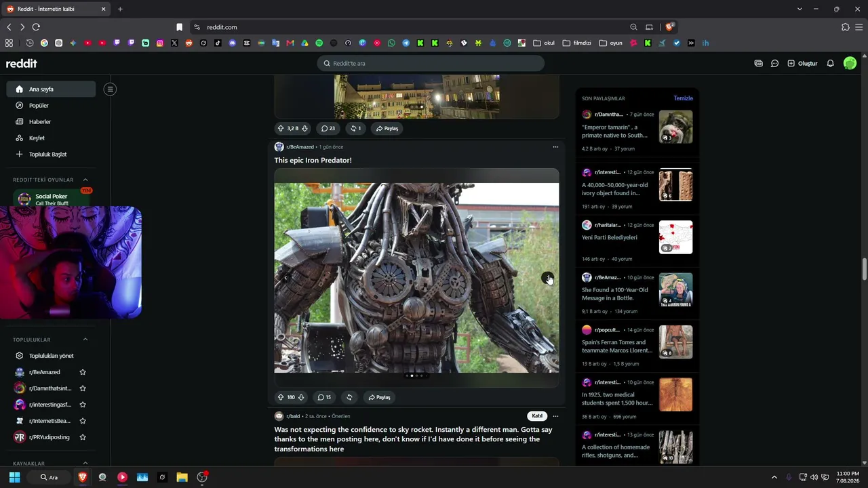Favorite r/Damnthatsint... with the star
Viewport: 868px width, 488px height.
tap(83, 388)
